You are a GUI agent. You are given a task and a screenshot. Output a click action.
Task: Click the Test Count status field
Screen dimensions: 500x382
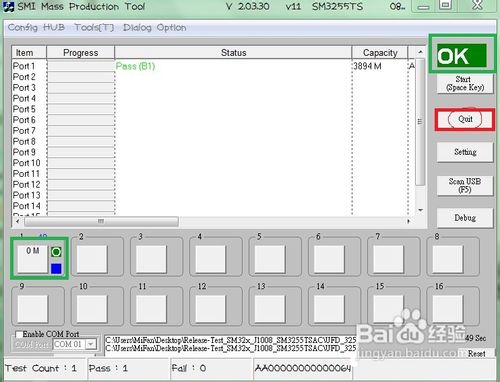click(x=45, y=368)
